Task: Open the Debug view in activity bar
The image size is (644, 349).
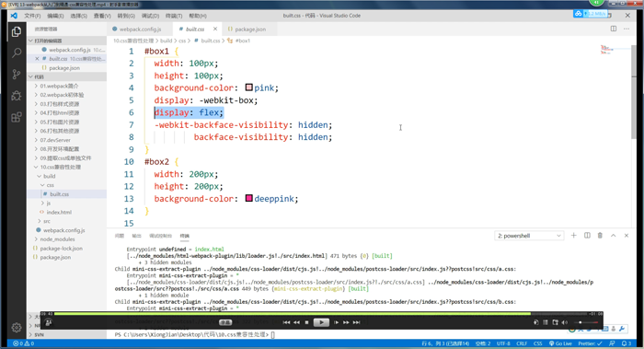Action: click(x=17, y=96)
